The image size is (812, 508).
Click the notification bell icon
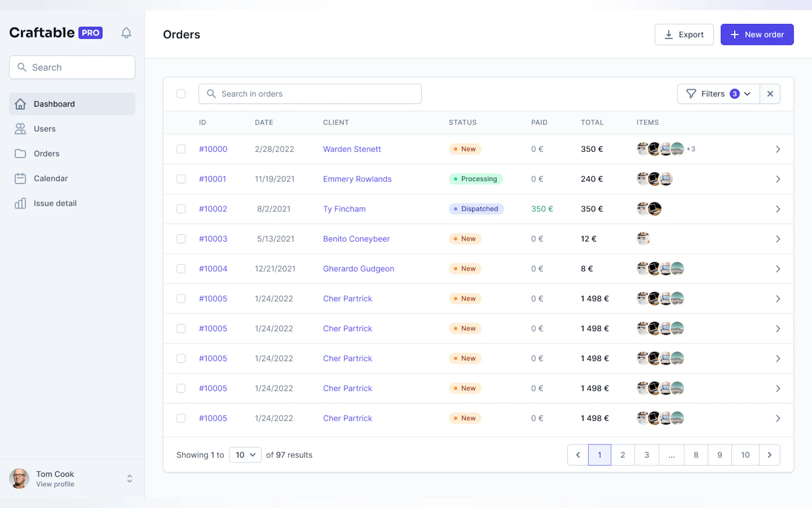coord(126,33)
